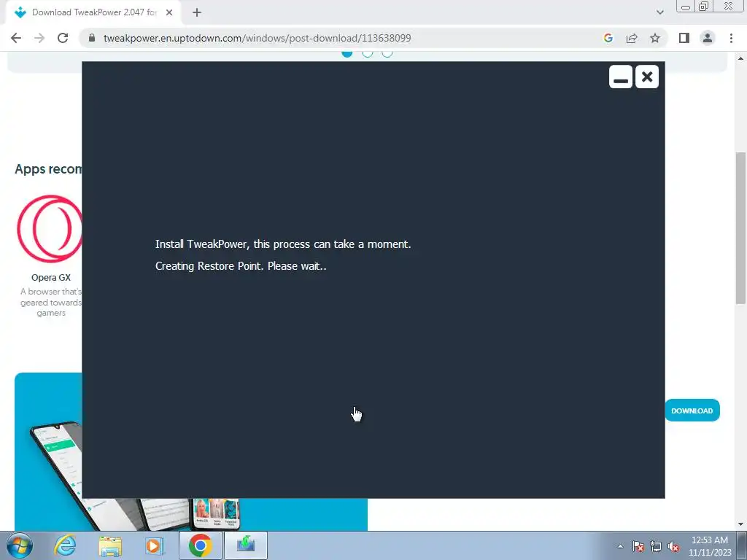
Task: Open the taskbar clock showing 12:53 AM
Action: (x=709, y=546)
